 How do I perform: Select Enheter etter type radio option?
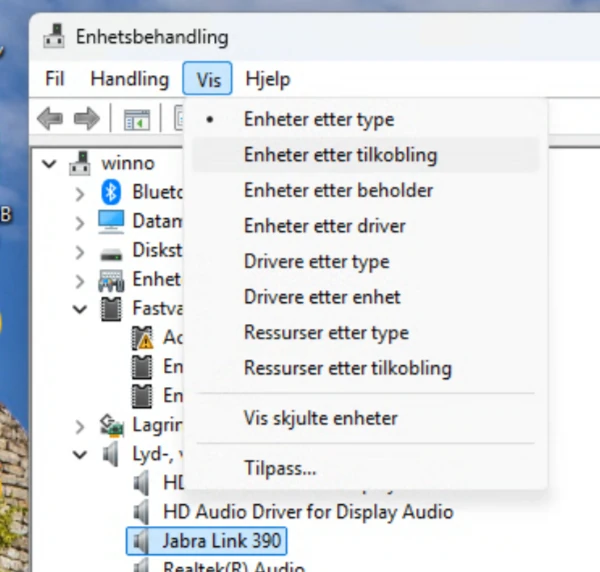coord(366,119)
